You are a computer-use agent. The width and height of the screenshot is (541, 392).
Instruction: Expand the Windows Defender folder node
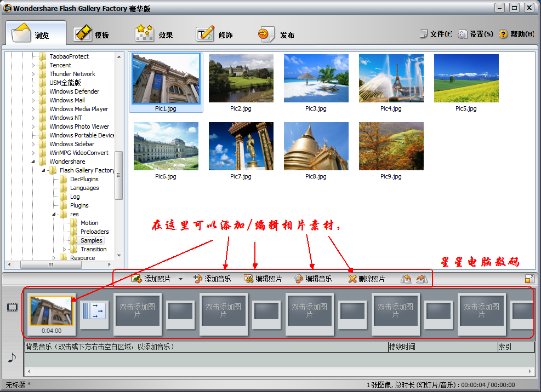pyautogui.click(x=33, y=92)
